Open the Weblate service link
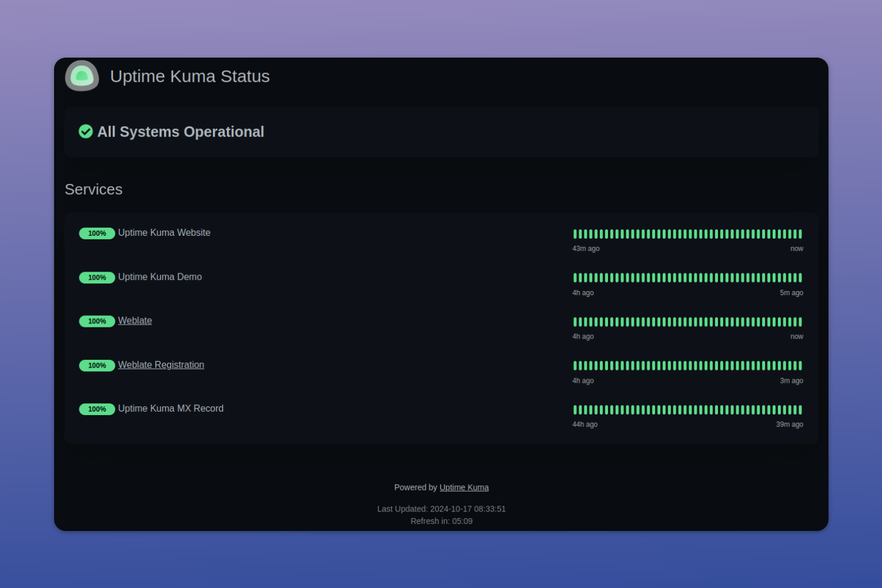882x588 pixels. pos(135,320)
